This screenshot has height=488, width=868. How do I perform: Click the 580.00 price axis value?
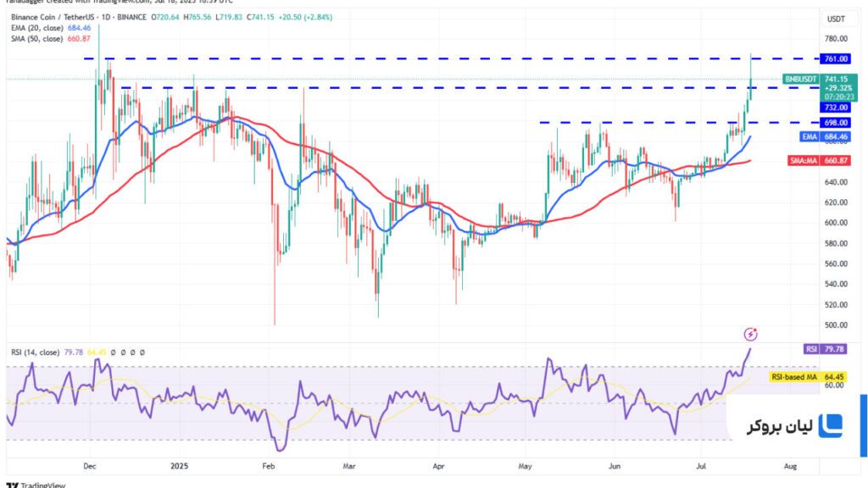[x=836, y=243]
